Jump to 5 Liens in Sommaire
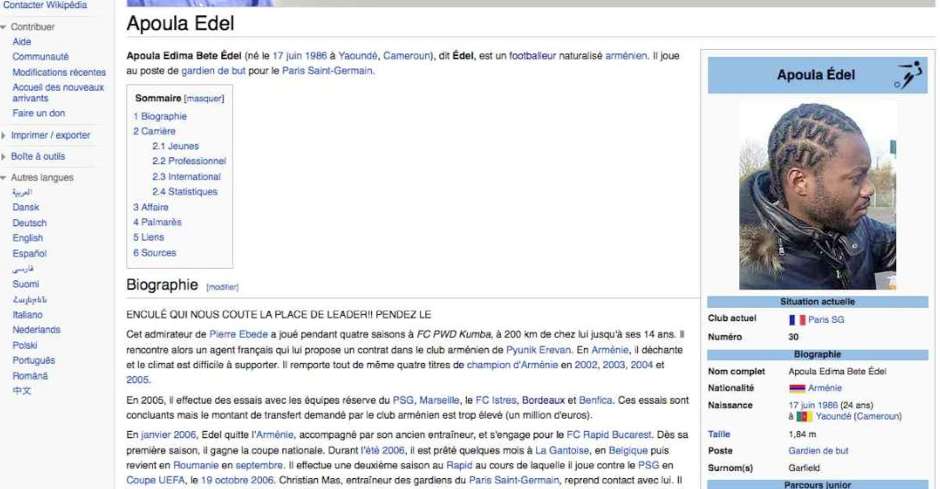This screenshot has width=940, height=489. click(148, 237)
